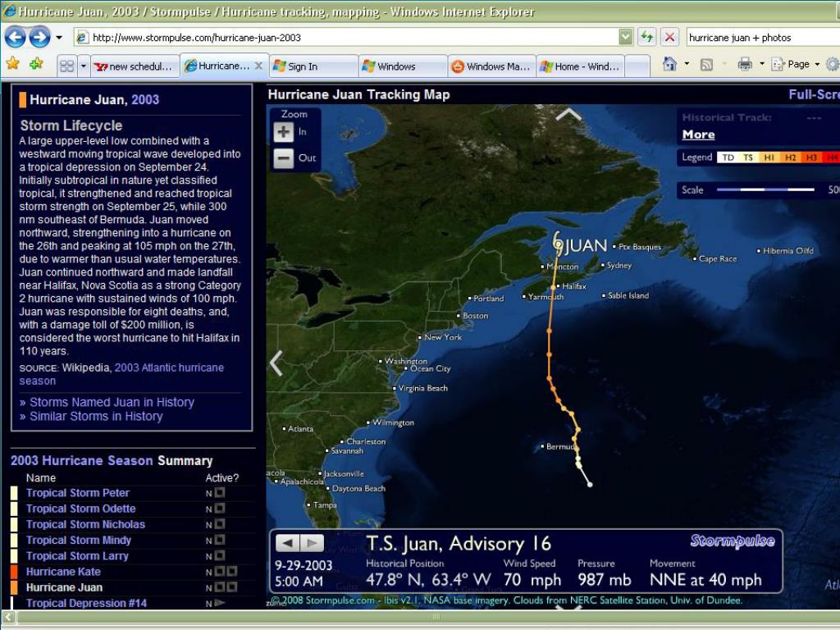Open the recent pages dropdown arrow

(59, 38)
